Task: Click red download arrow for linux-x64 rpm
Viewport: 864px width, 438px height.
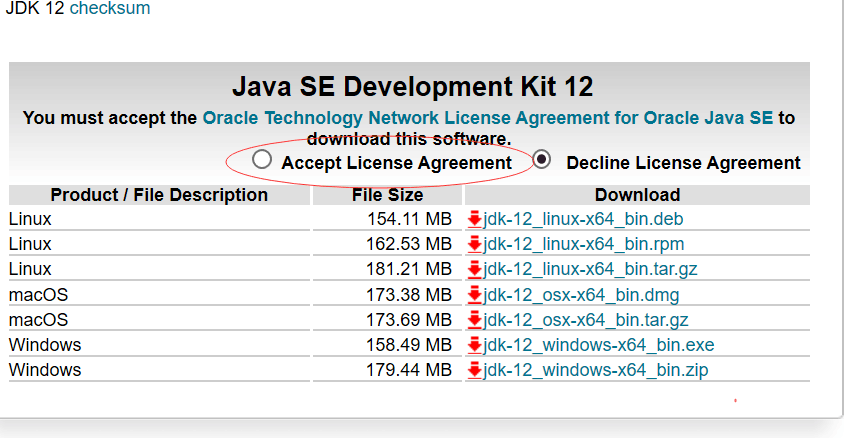Action: [475, 244]
